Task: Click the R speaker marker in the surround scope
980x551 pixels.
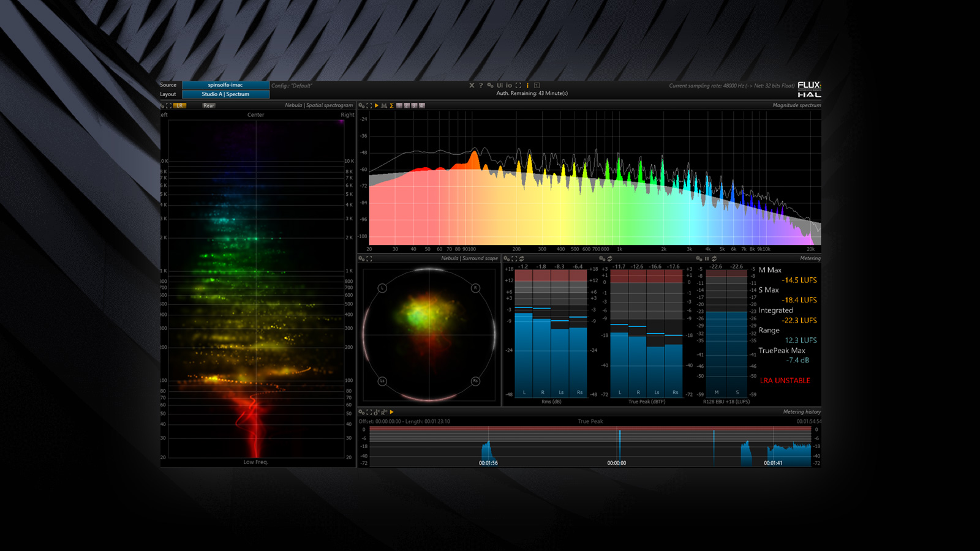Action: pyautogui.click(x=475, y=288)
